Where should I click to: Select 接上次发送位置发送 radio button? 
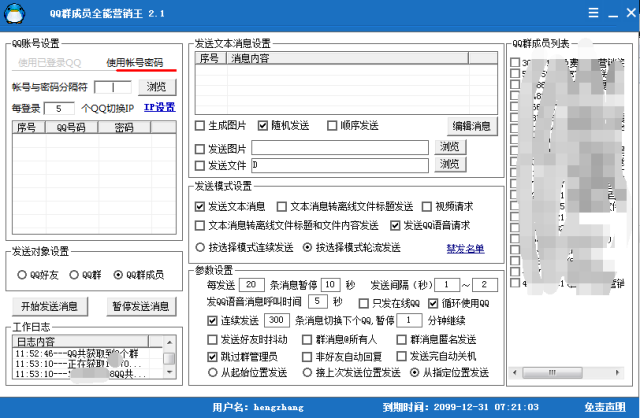click(307, 372)
